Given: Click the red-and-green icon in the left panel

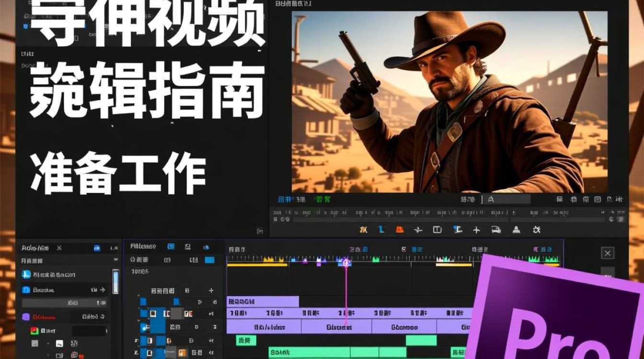Looking at the screenshot, I should (34, 331).
